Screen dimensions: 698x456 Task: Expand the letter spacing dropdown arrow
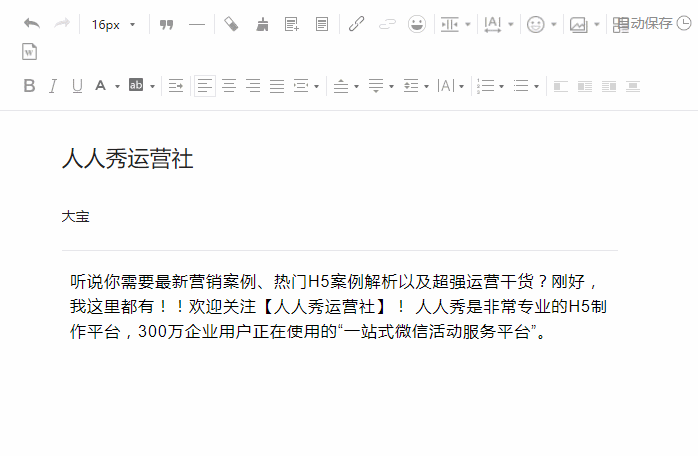461,86
